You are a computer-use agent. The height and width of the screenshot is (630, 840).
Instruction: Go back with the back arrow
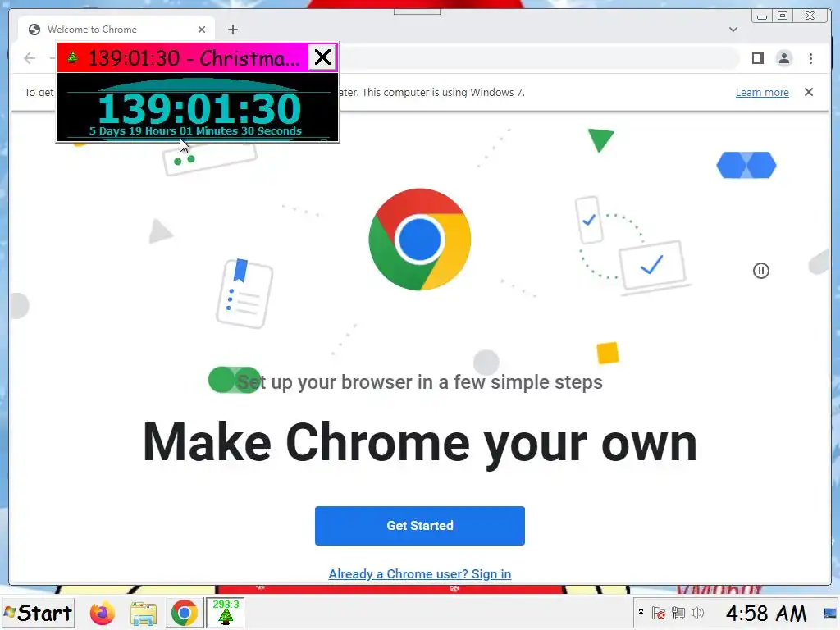click(x=30, y=58)
